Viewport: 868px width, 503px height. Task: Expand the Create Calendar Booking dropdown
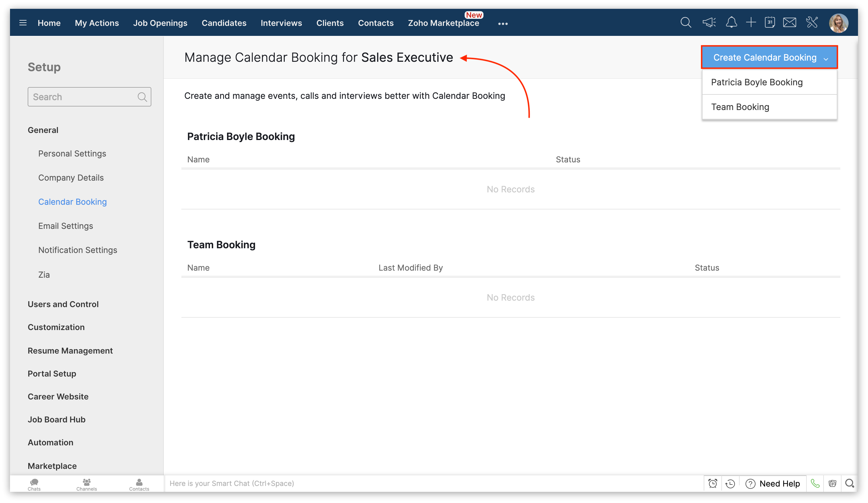(769, 57)
